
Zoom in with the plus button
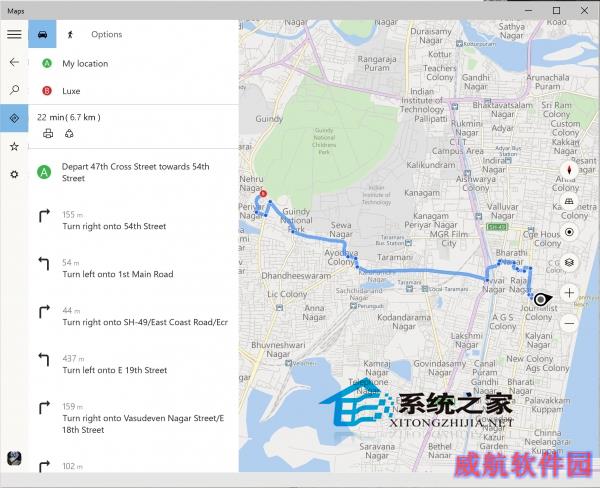pos(569,293)
